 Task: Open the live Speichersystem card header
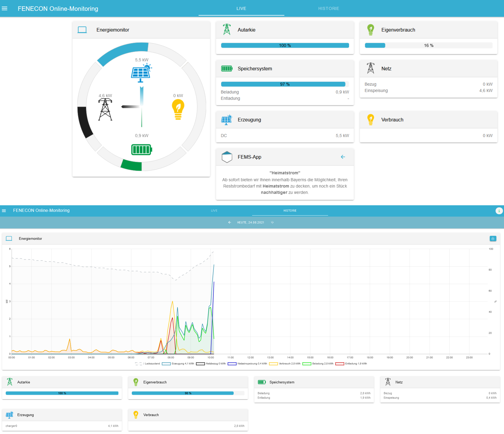(x=285, y=69)
